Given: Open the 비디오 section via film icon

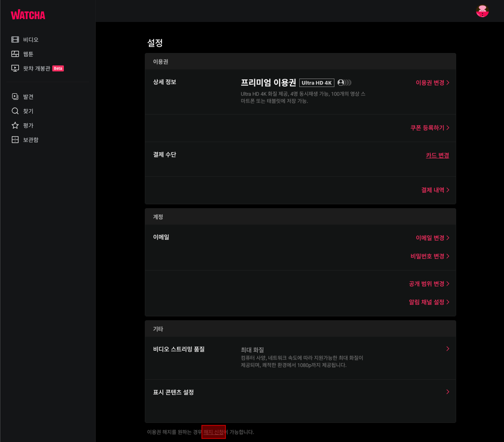Looking at the screenshot, I should (x=15, y=40).
